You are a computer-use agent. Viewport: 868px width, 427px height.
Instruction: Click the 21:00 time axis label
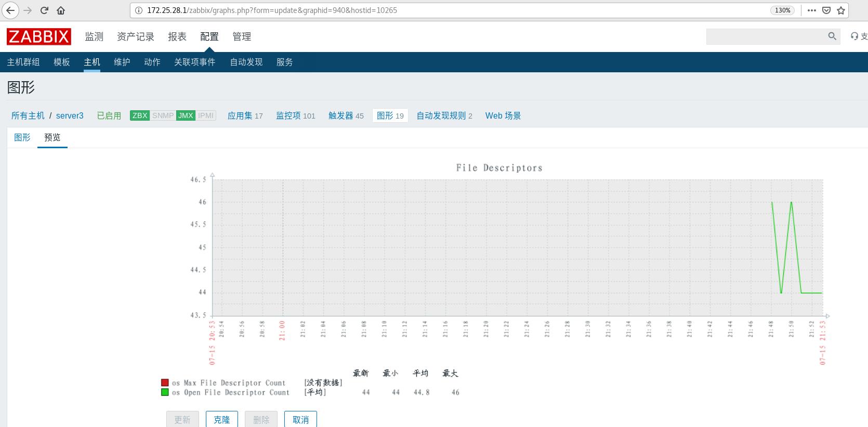(x=282, y=330)
